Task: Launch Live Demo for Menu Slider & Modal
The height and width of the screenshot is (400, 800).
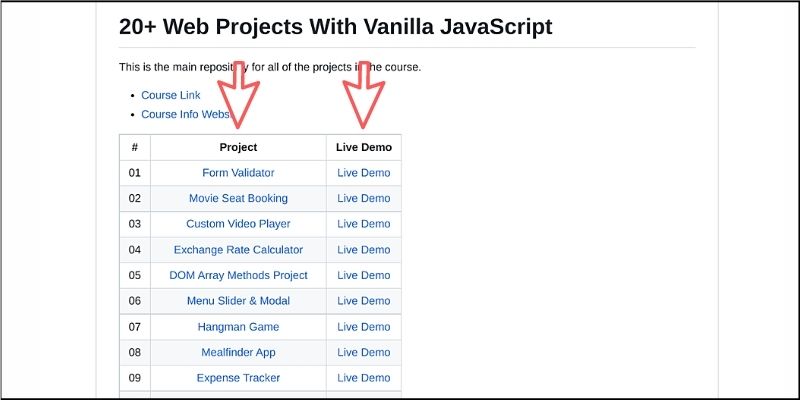Action: click(364, 301)
